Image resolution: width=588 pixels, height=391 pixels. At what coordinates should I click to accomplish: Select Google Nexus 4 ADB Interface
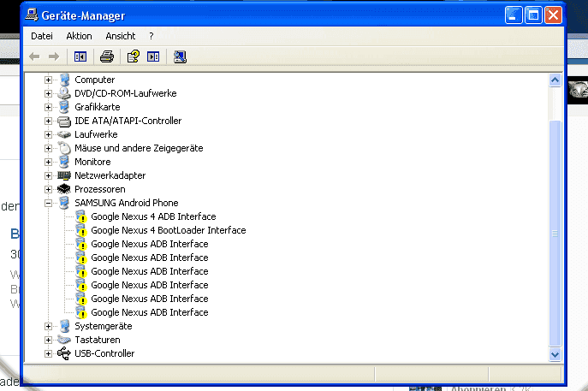(x=153, y=216)
